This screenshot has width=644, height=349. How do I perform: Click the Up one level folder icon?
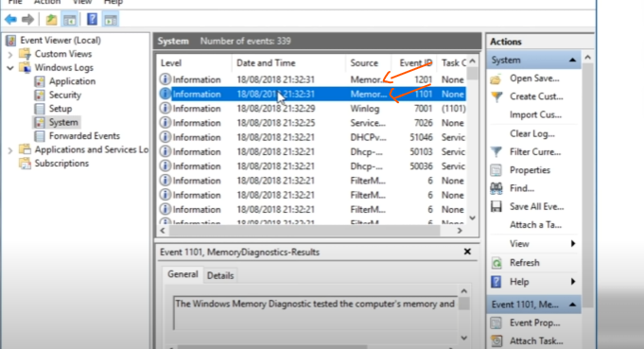pos(51,19)
